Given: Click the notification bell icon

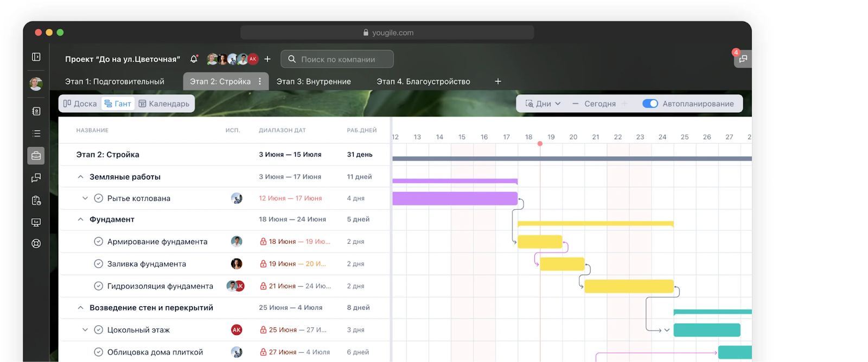Looking at the screenshot, I should click(194, 59).
